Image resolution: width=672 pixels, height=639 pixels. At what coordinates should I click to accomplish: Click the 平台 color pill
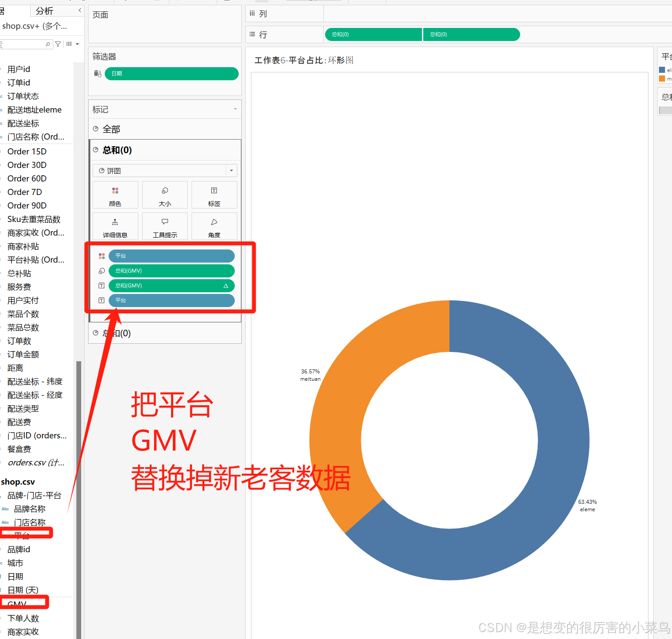tap(171, 256)
